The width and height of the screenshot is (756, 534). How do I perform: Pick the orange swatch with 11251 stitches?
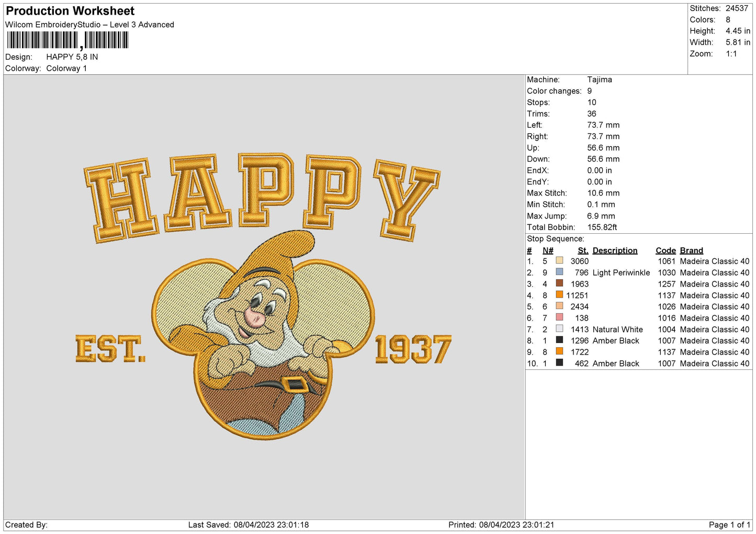559,295
